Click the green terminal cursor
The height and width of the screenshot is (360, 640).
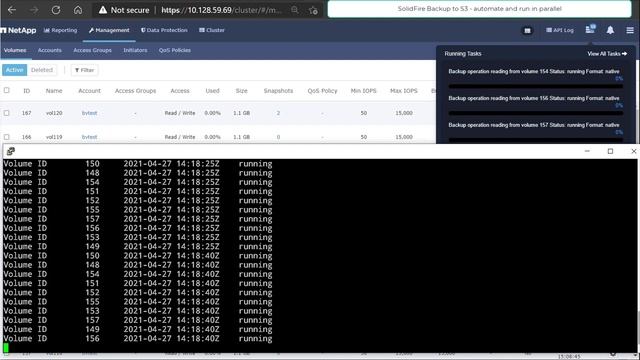click(x=6, y=348)
